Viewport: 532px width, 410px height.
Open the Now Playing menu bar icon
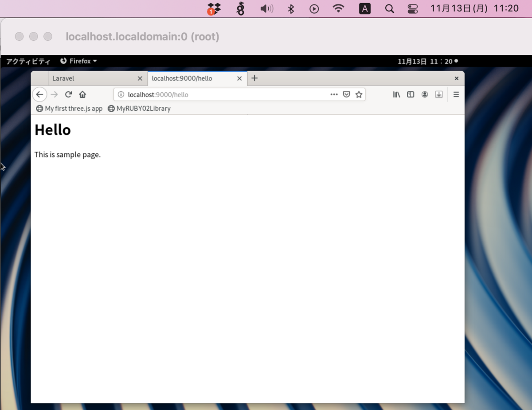[x=314, y=8]
